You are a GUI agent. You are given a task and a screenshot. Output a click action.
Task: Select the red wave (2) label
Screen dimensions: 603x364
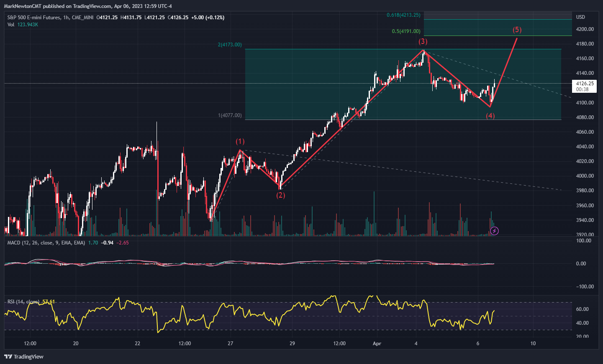point(280,195)
